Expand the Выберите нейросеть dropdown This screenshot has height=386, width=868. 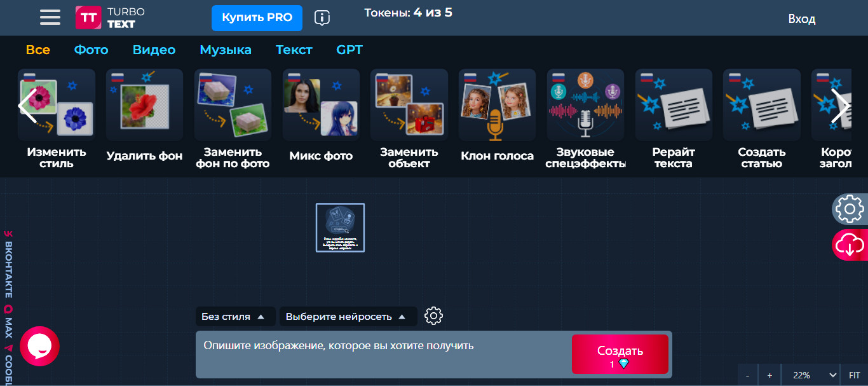pyautogui.click(x=348, y=316)
